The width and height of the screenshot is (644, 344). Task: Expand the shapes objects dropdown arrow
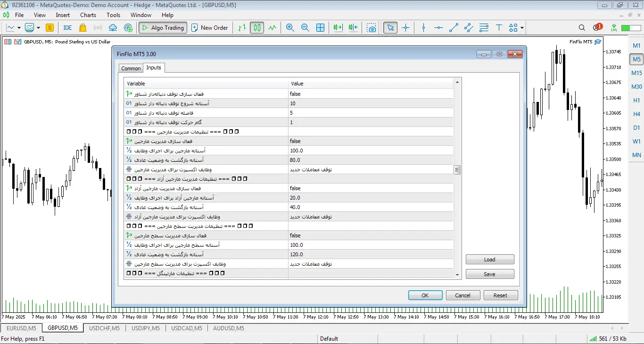(522, 28)
